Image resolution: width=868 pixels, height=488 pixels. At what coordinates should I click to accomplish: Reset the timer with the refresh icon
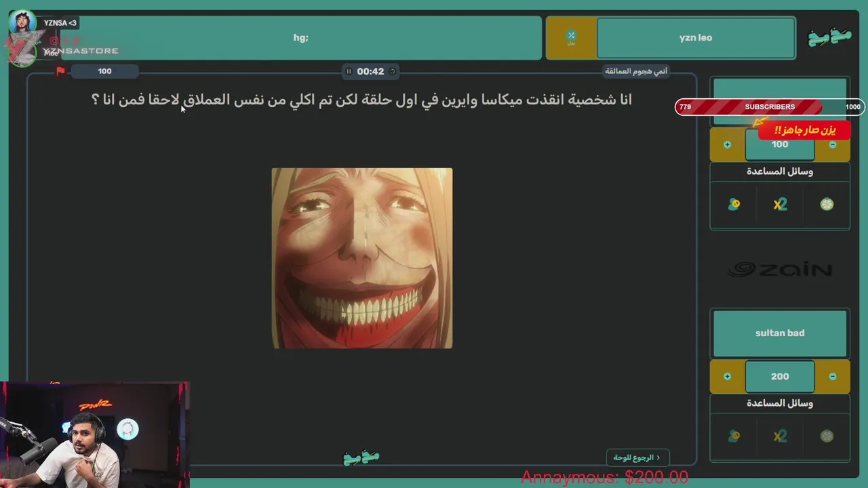click(x=392, y=71)
